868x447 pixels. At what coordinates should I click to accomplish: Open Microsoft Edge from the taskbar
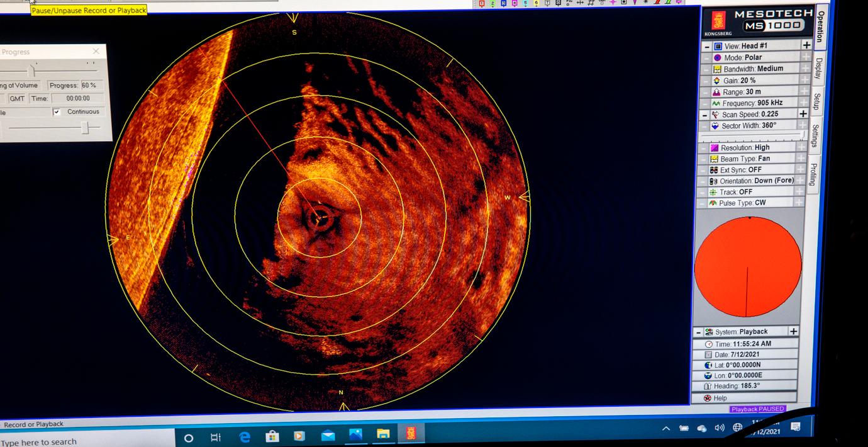click(x=245, y=436)
